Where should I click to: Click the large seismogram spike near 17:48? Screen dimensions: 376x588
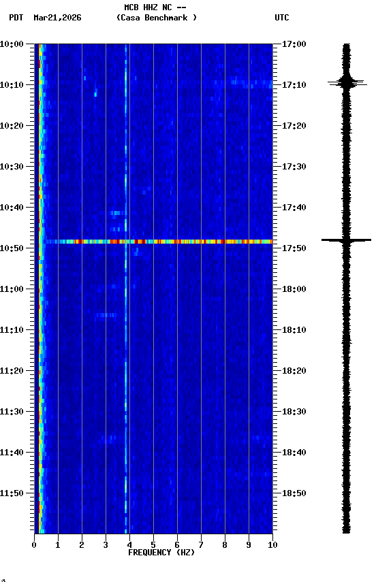click(x=346, y=240)
